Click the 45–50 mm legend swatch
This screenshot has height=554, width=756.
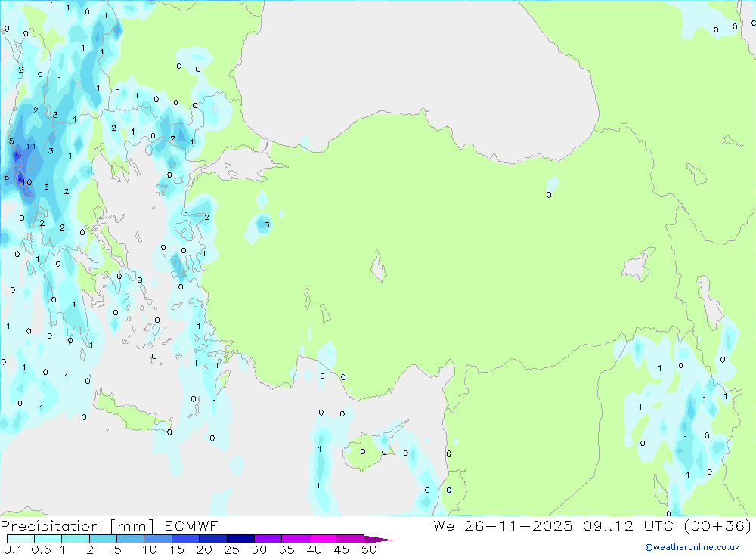click(x=351, y=539)
